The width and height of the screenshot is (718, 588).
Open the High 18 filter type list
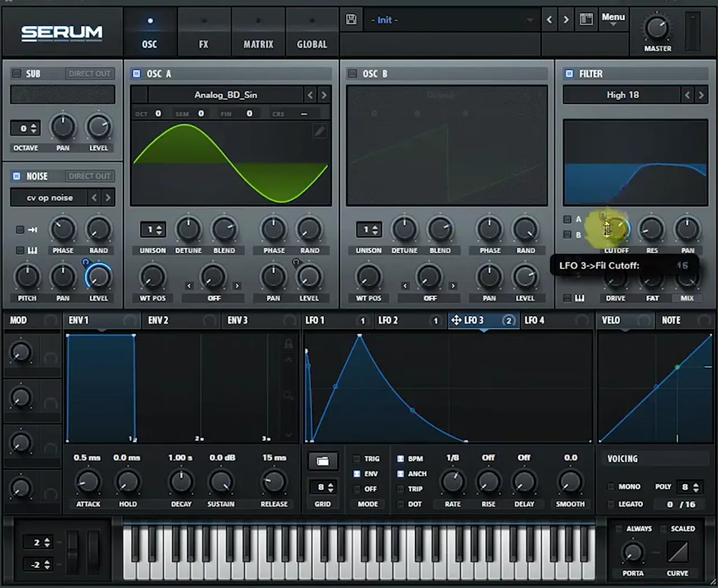tap(622, 95)
